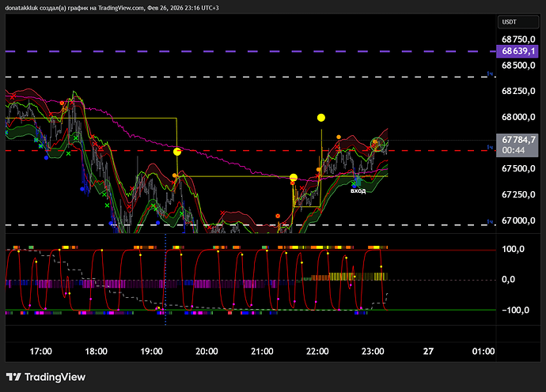Click the 23:00 label on time axis
Viewport: 546px width, 392px height.
pos(373,351)
